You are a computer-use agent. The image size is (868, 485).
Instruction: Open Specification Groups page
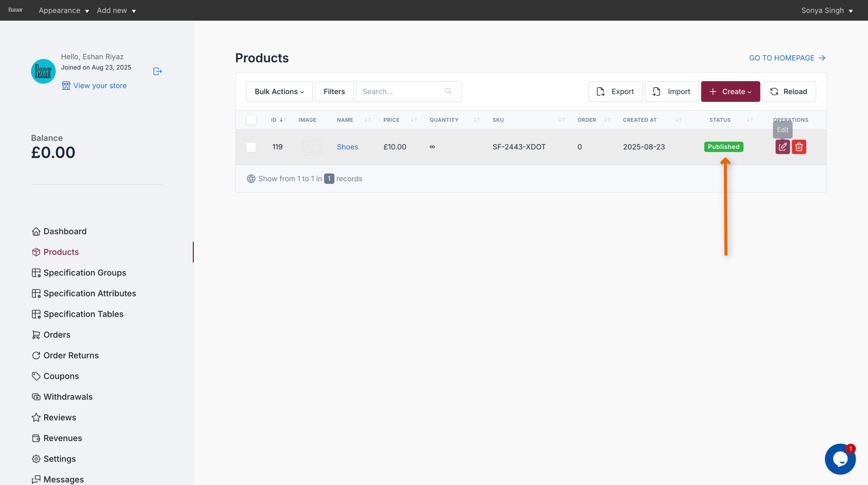[79, 273]
